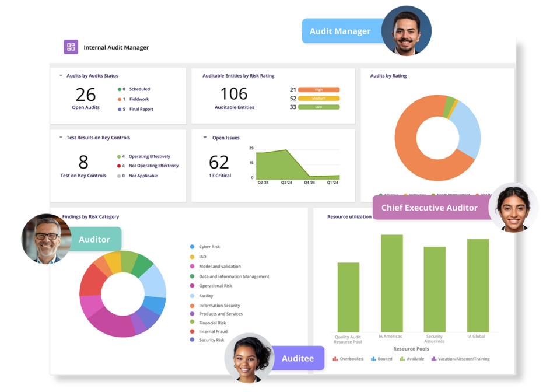Click the Chief Executive Auditor label

coord(430,208)
